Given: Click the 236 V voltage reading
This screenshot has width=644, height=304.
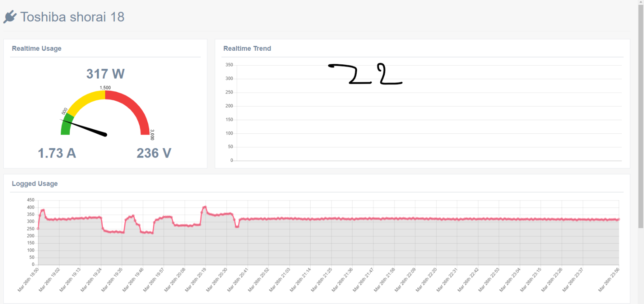Looking at the screenshot, I should pyautogui.click(x=154, y=153).
